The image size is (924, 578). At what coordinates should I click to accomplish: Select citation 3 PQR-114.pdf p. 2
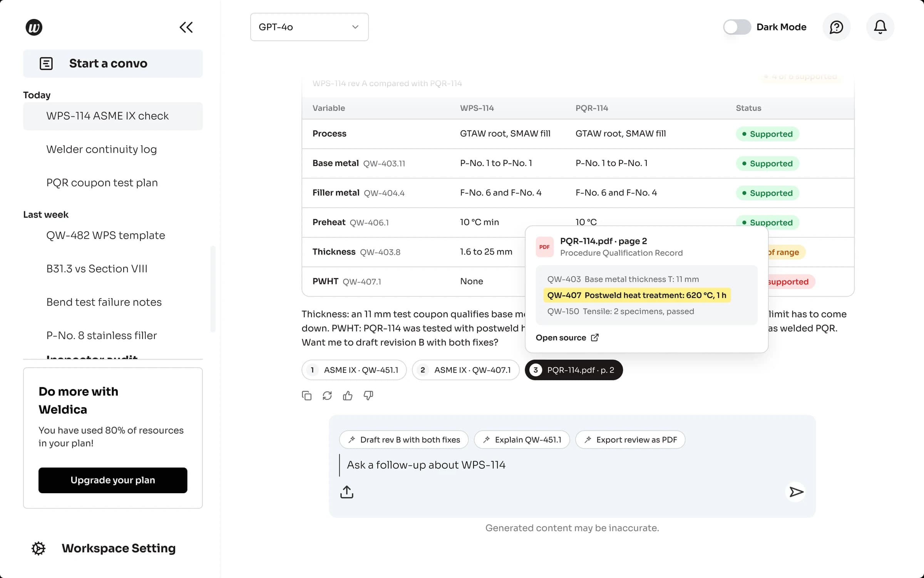point(574,370)
